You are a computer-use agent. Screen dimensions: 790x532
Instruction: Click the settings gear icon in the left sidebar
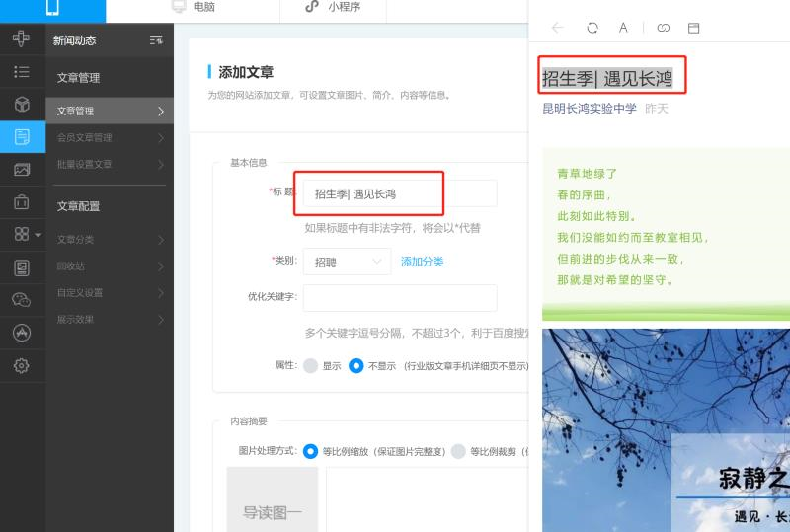pyautogui.click(x=22, y=366)
